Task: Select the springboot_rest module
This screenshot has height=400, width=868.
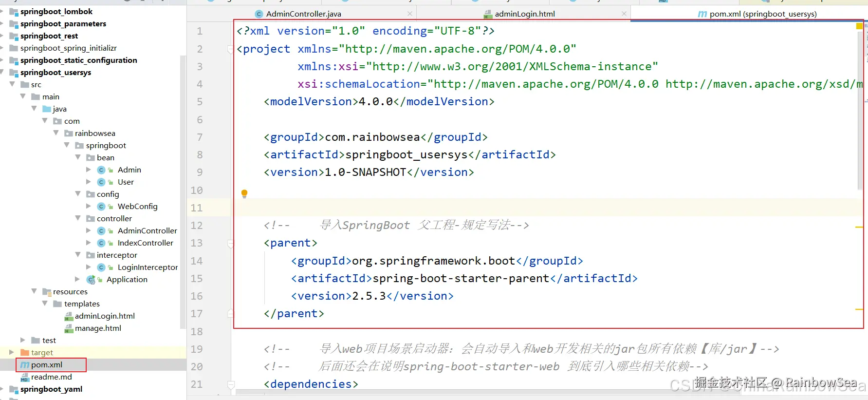Action: [x=49, y=36]
